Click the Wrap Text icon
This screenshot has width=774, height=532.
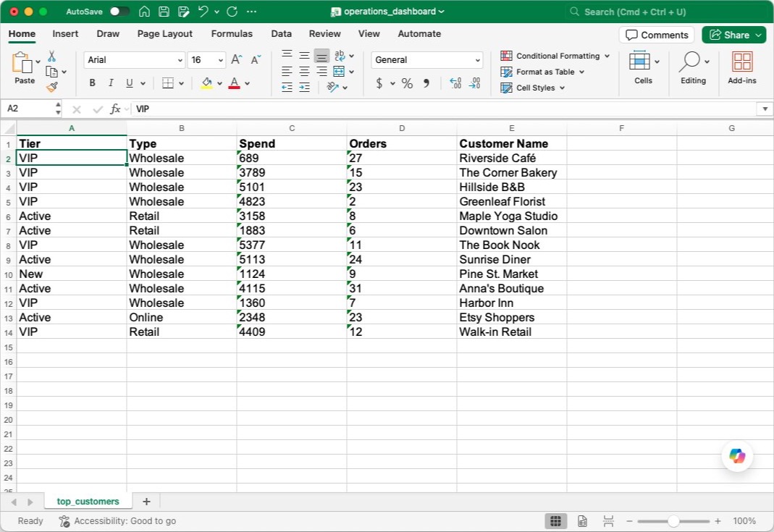coord(340,55)
